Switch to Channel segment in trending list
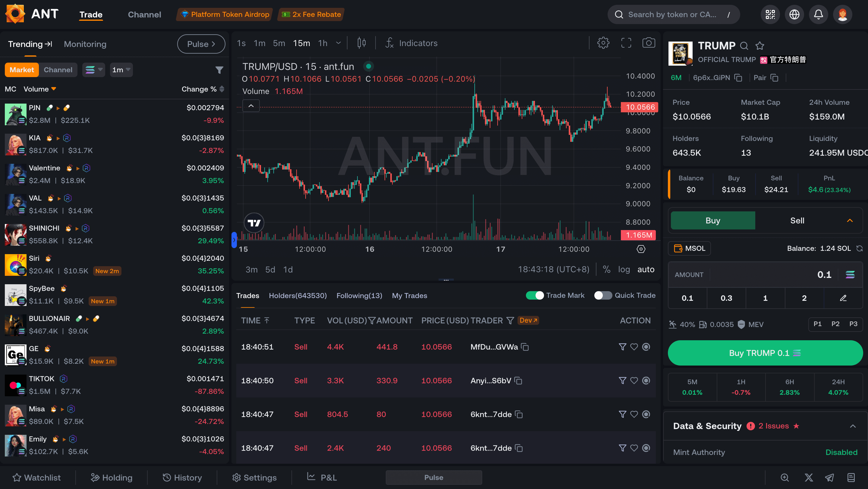Image resolution: width=868 pixels, height=489 pixels. [58, 70]
